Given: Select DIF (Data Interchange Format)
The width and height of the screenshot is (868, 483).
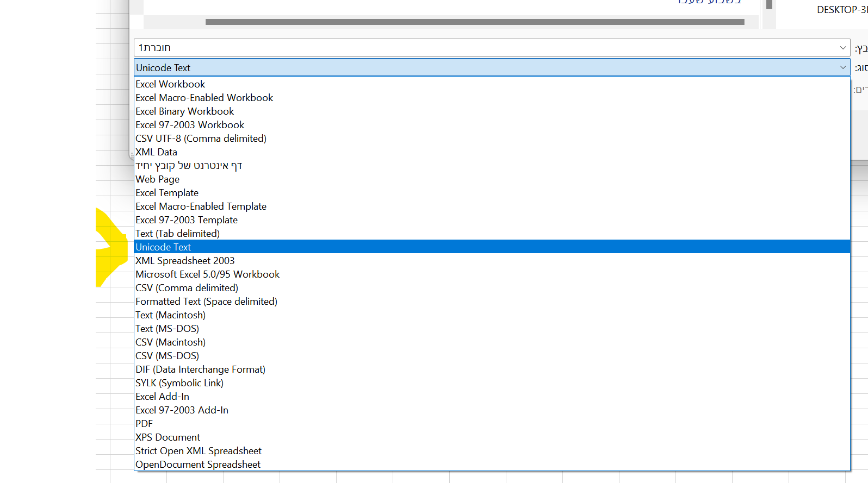Looking at the screenshot, I should pos(492,369).
